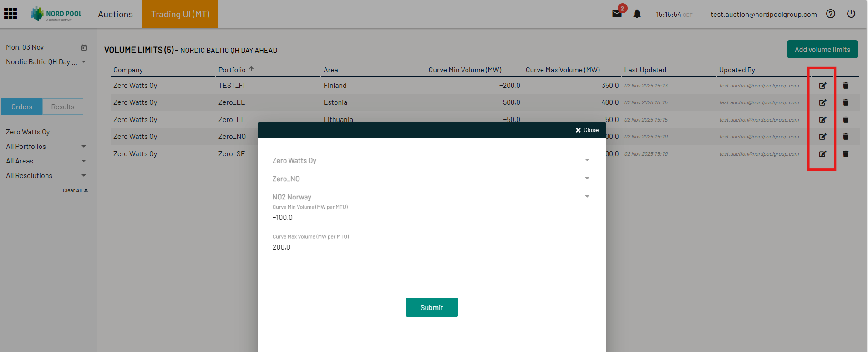This screenshot has width=868, height=352.
Task: Sort by Area column header
Action: 330,70
